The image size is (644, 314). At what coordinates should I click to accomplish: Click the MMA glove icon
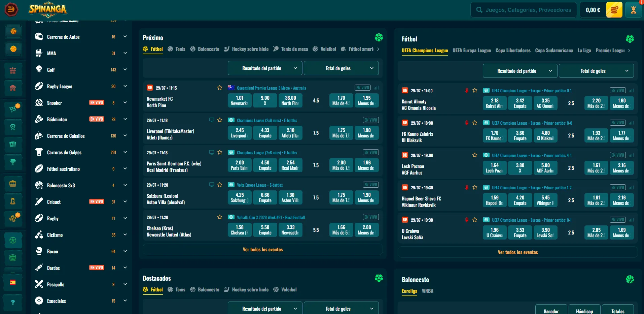click(x=39, y=53)
